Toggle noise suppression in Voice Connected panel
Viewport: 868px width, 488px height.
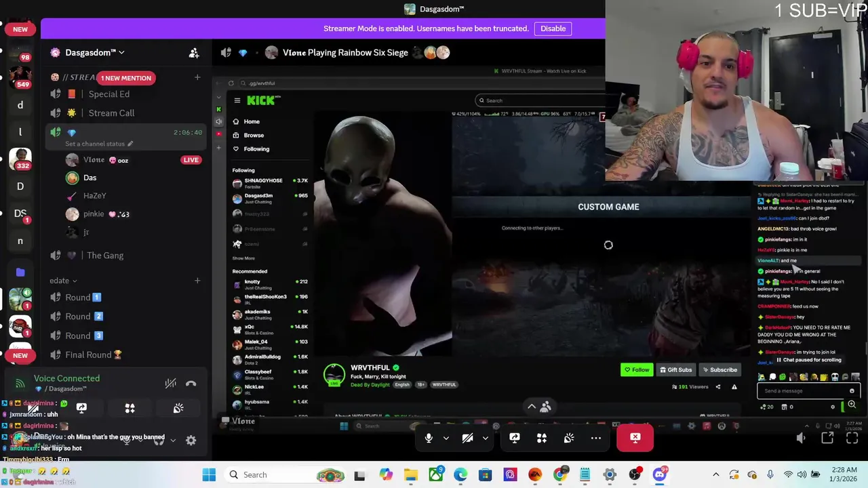(171, 384)
